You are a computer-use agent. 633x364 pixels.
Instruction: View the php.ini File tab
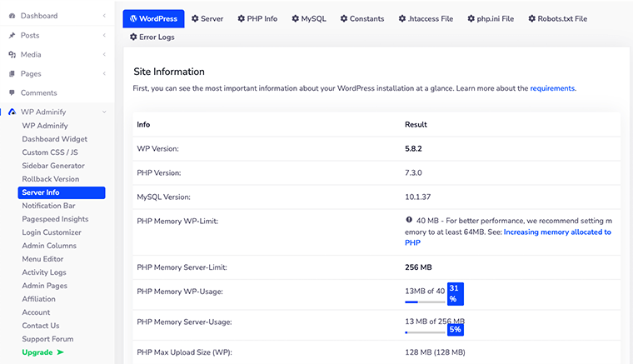pos(491,18)
